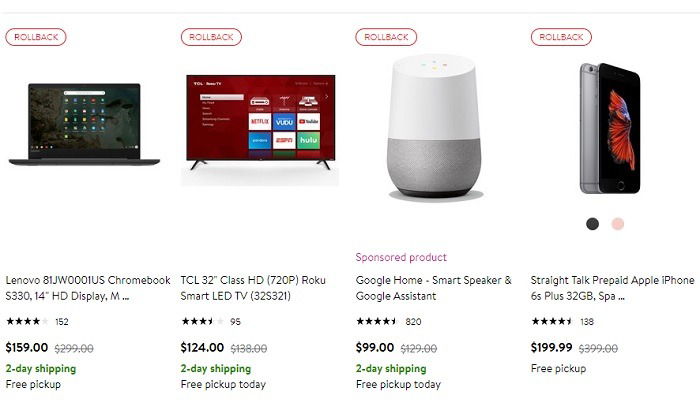Click the Sponsored product label
Viewport: 700px width, 410px height.
click(x=401, y=257)
